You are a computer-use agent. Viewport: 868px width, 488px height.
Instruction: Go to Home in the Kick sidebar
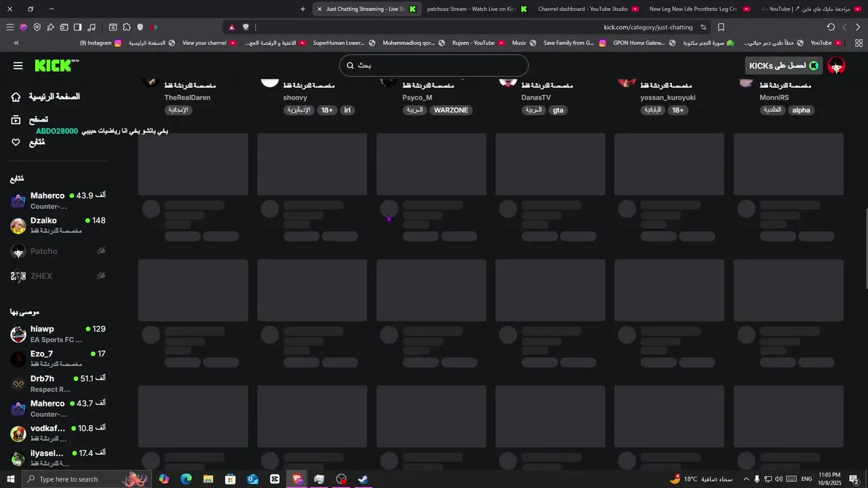pyautogui.click(x=45, y=97)
